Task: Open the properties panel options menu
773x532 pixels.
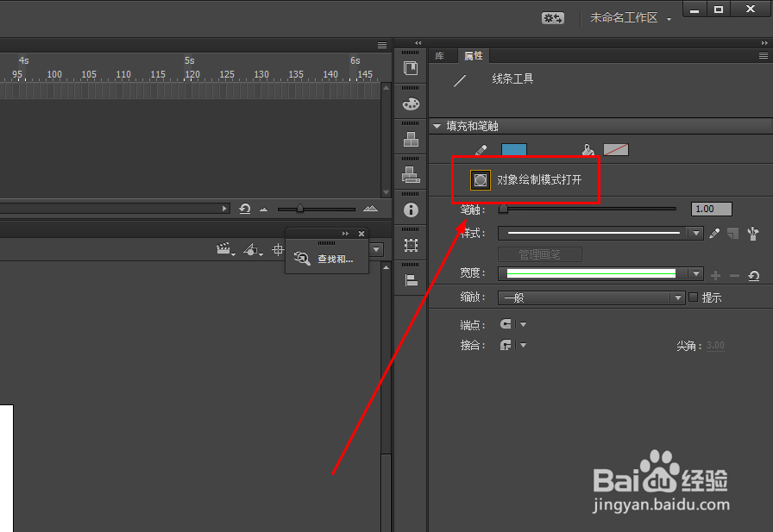Action: pyautogui.click(x=764, y=56)
